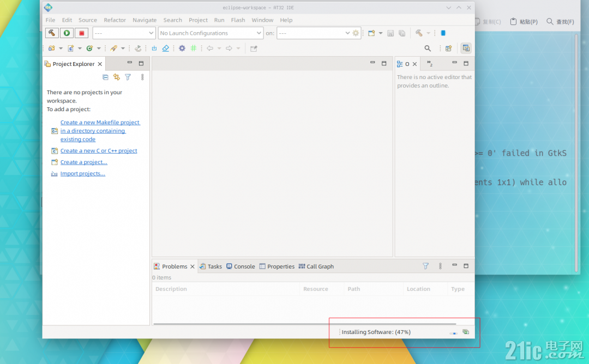Open the dropdown arrow next to New icon
Image resolution: width=589 pixels, height=364 pixels.
tap(381, 33)
